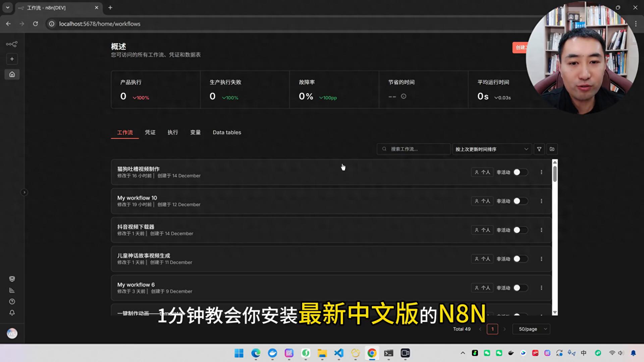Click the plus icon in left sidebar
This screenshot has width=644, height=362.
(12, 59)
